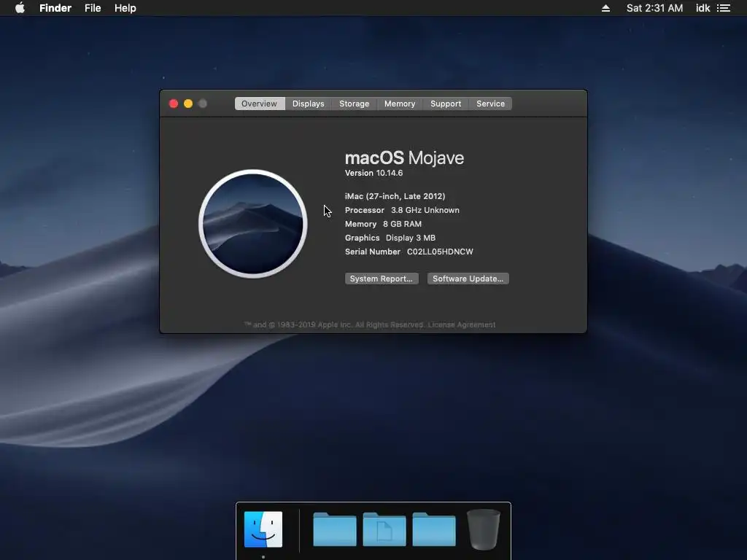
Task: Click the Version 10.14.6 text
Action: 374,173
